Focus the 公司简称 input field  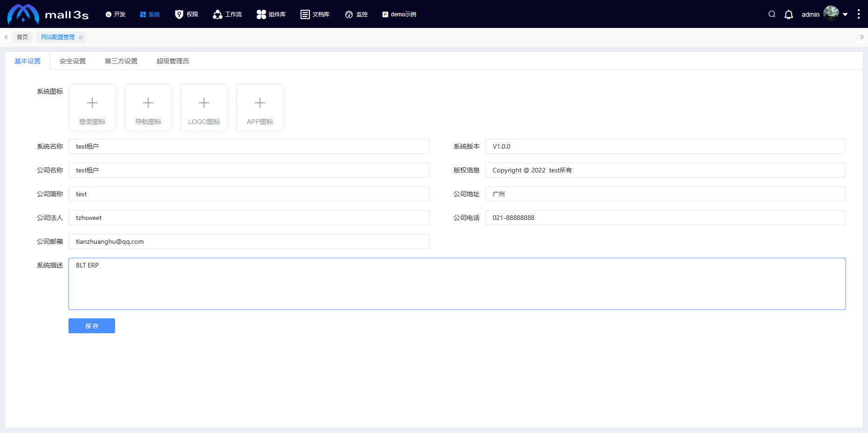pyautogui.click(x=249, y=194)
